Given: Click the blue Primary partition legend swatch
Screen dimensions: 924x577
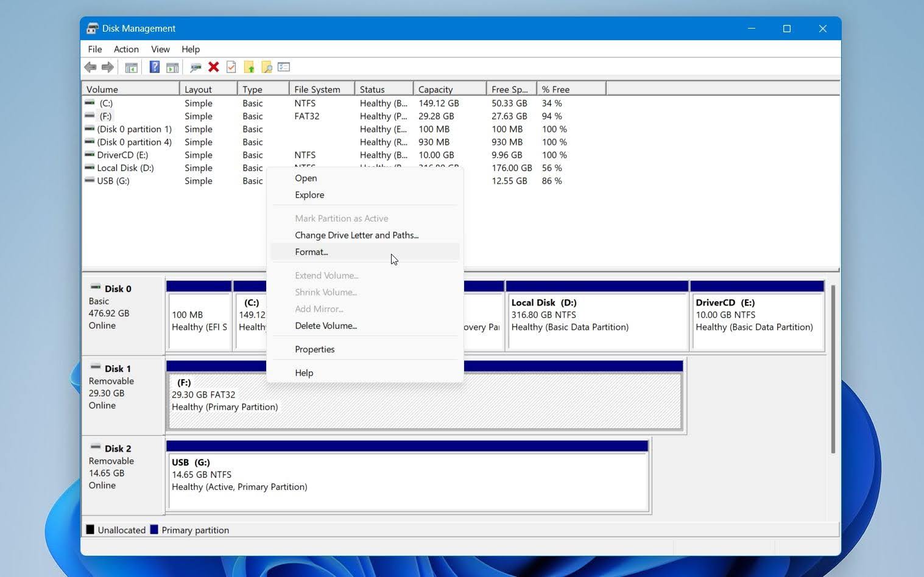Looking at the screenshot, I should pyautogui.click(x=154, y=530).
